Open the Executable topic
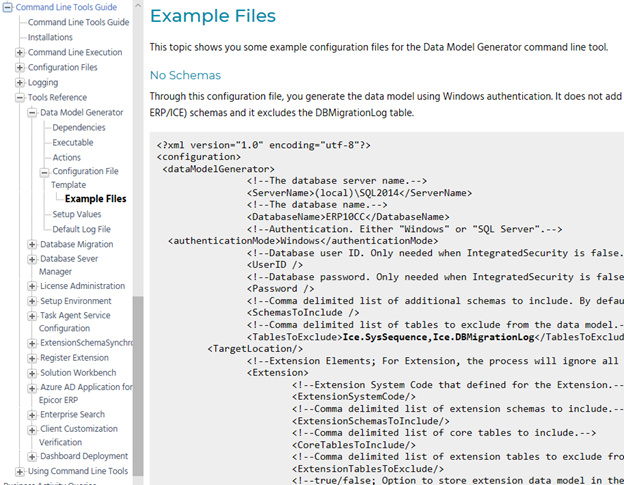This screenshot has height=485, width=624. 73,142
